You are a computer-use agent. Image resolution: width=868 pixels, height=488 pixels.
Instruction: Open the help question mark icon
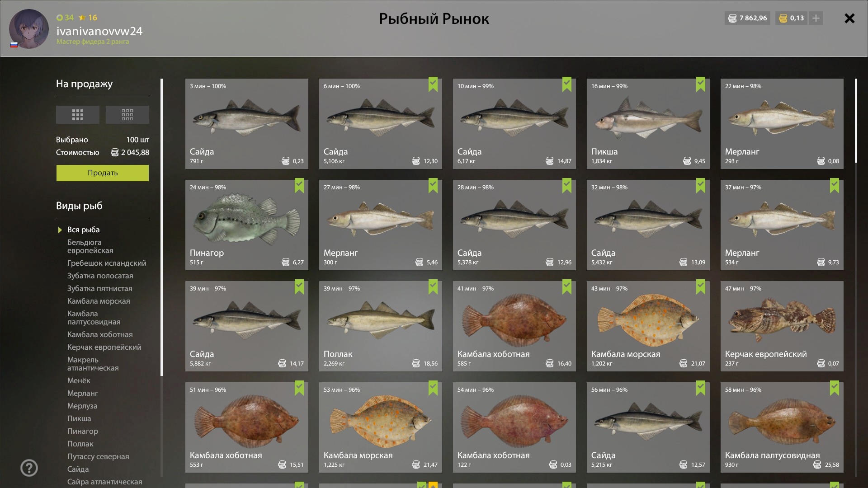pos(29,468)
